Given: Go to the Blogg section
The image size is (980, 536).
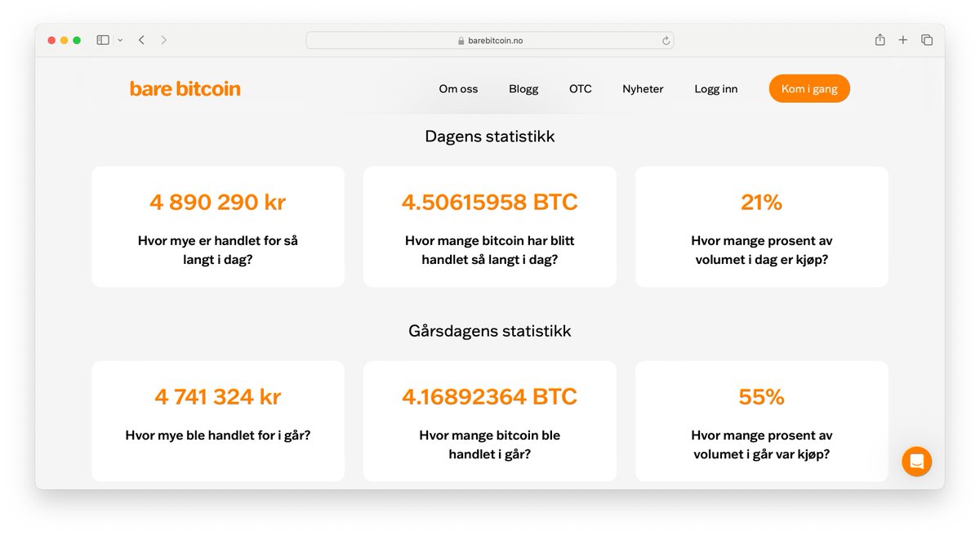Looking at the screenshot, I should click(x=523, y=88).
